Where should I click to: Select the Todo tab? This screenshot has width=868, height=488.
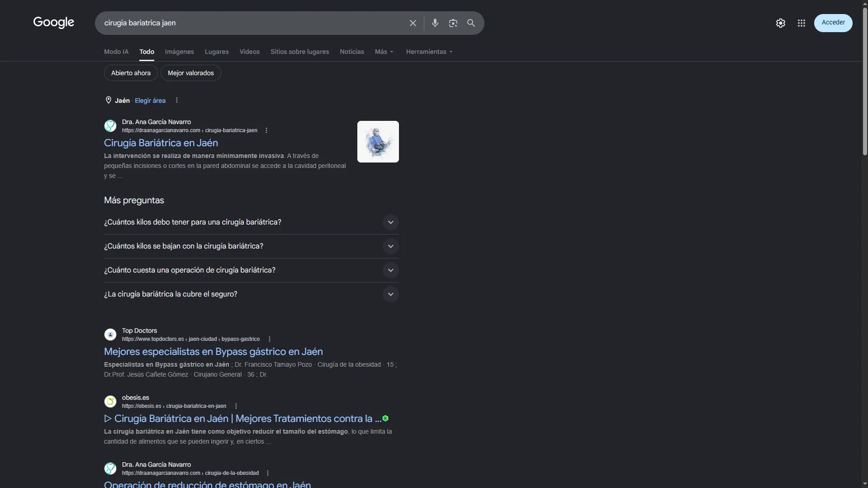147,52
